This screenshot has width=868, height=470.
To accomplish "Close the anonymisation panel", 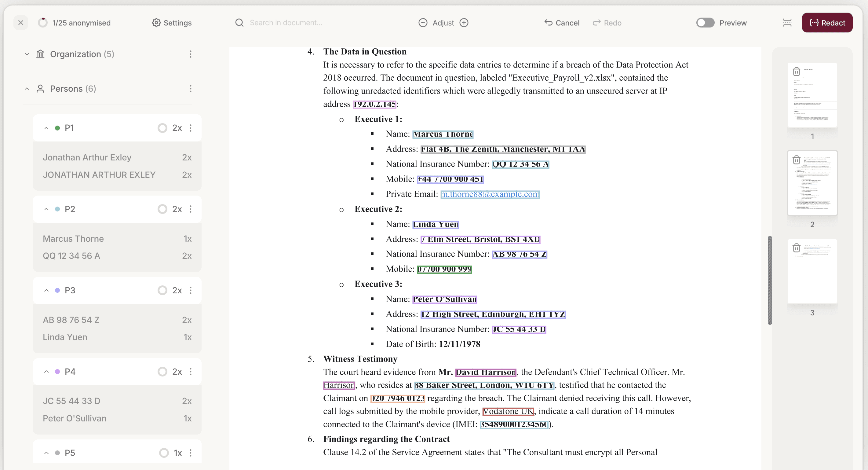I will click(20, 23).
